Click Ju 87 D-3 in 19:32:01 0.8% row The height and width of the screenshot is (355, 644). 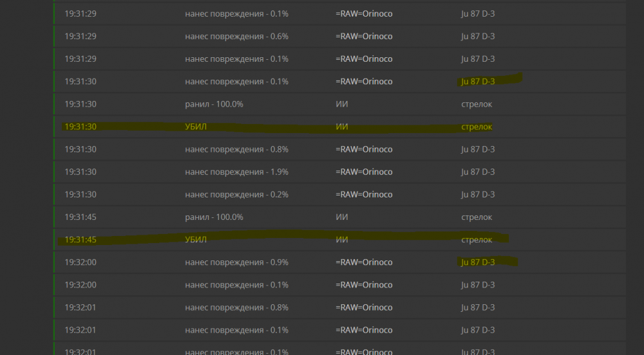(478, 307)
